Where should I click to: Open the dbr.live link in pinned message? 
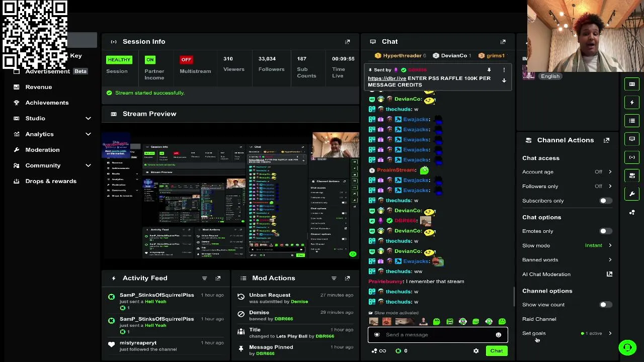[387, 78]
